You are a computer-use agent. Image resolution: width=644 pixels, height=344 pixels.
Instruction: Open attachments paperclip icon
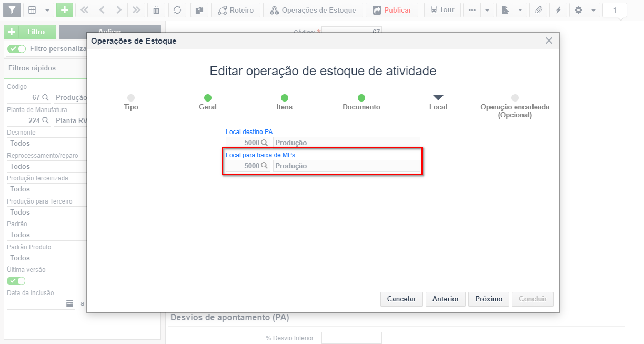tap(538, 10)
